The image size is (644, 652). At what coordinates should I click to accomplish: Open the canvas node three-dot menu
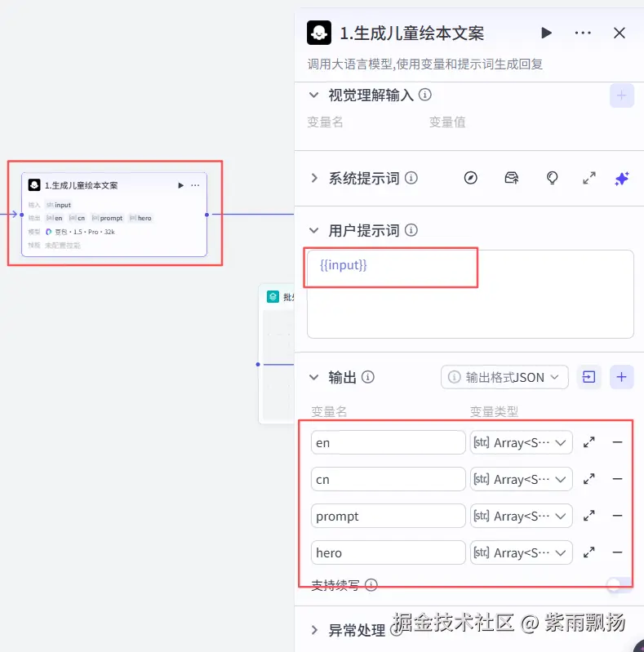pos(195,185)
